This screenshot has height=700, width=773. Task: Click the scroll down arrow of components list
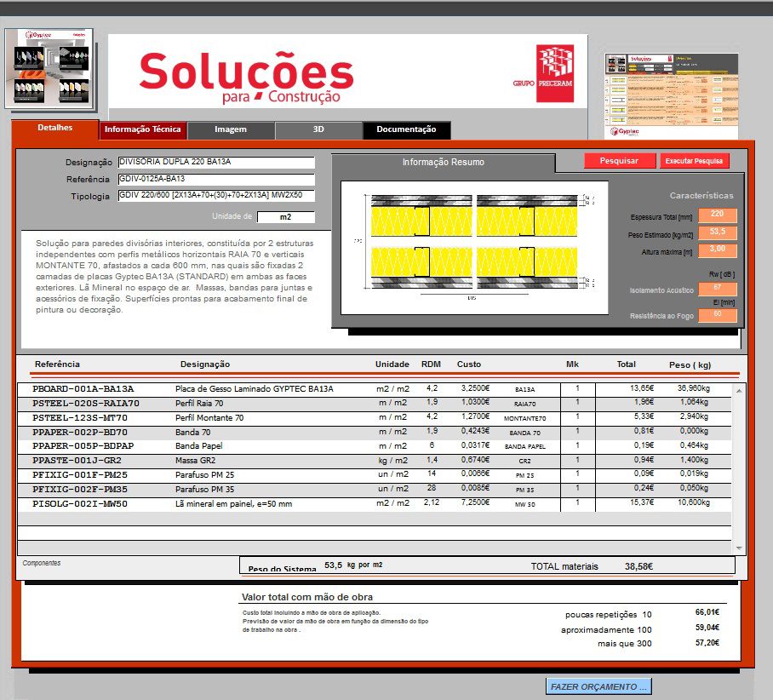[739, 548]
